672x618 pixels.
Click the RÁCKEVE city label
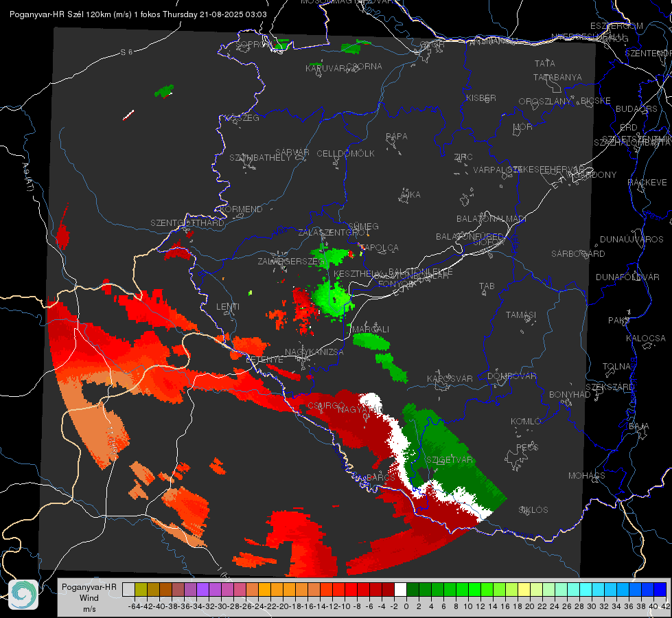647,182
